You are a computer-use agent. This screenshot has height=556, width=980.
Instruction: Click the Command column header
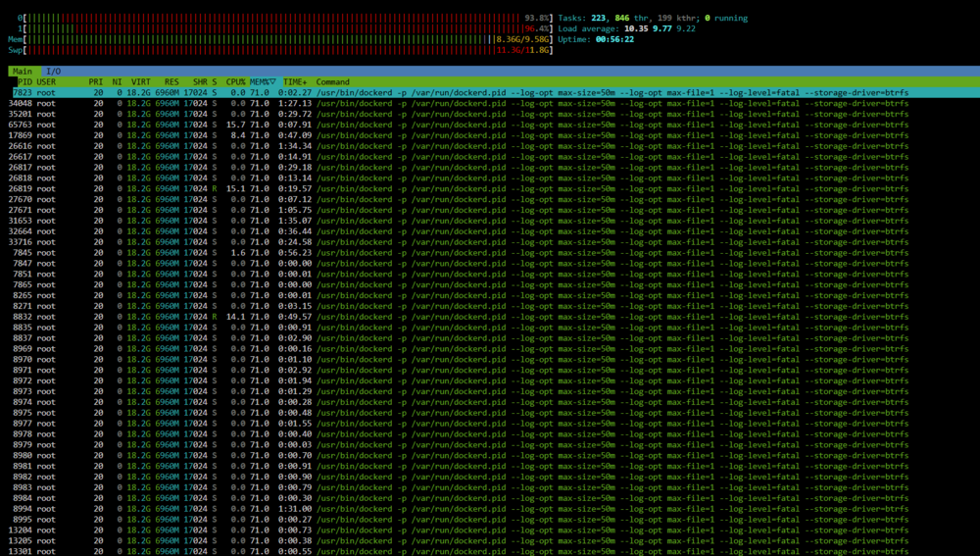(x=332, y=82)
